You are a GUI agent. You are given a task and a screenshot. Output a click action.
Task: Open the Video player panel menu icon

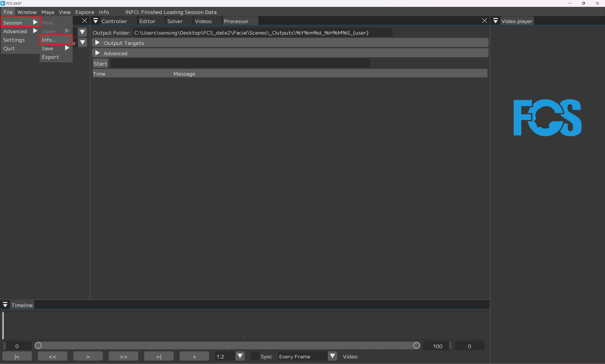click(x=495, y=21)
